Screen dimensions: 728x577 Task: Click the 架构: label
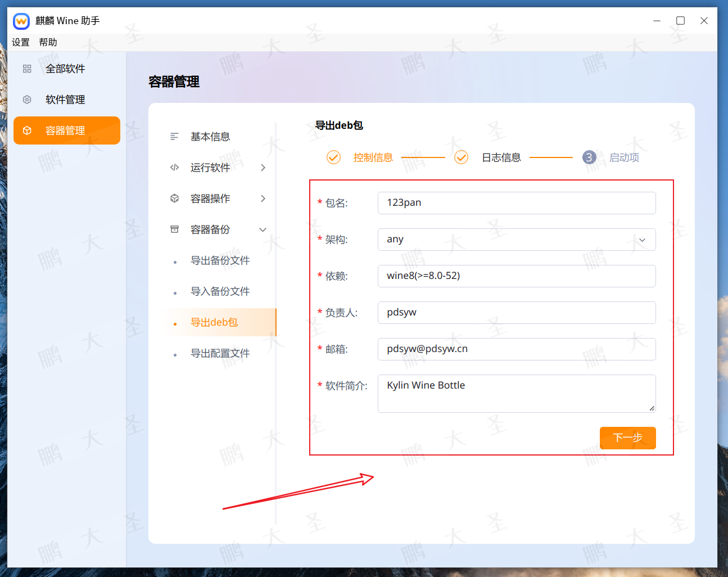pos(336,240)
